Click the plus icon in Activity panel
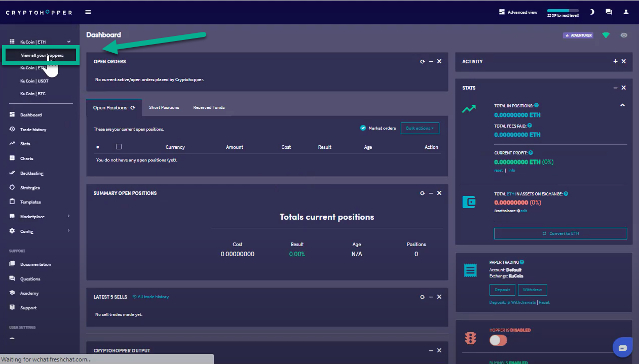This screenshot has width=639, height=364. [x=615, y=62]
